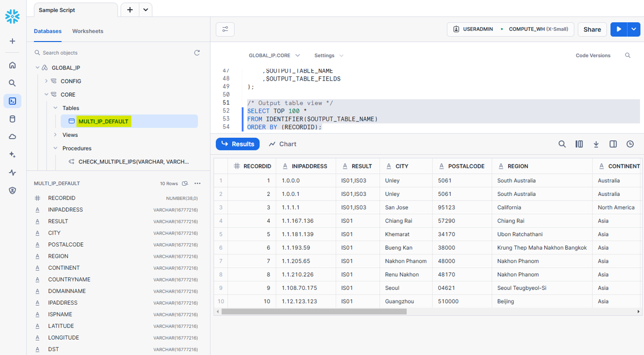Collapse the Tables folder
The width and height of the screenshot is (644, 355).
(x=56, y=108)
